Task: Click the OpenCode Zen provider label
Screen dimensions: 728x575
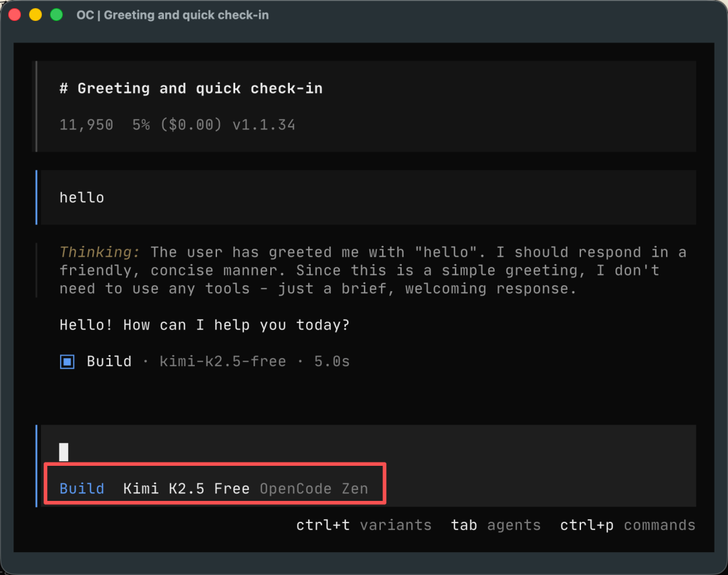Action: pyautogui.click(x=314, y=489)
